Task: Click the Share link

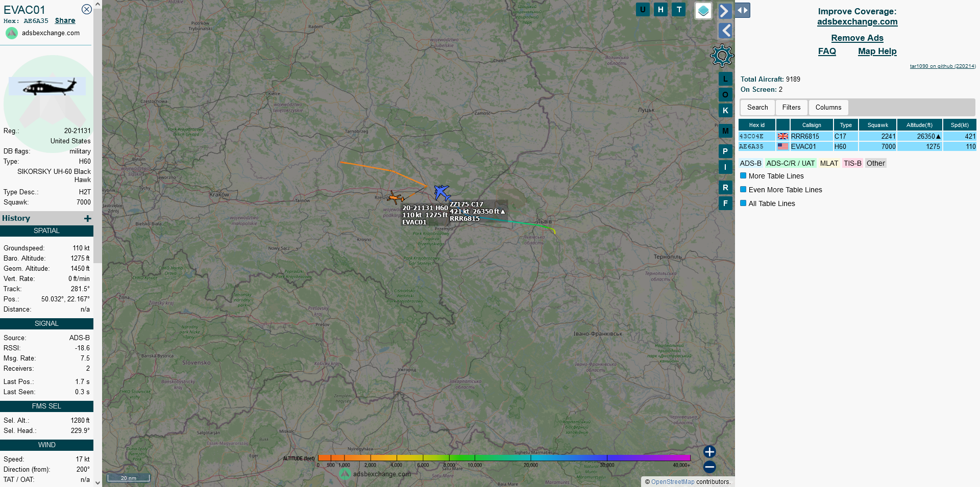Action: (x=65, y=21)
